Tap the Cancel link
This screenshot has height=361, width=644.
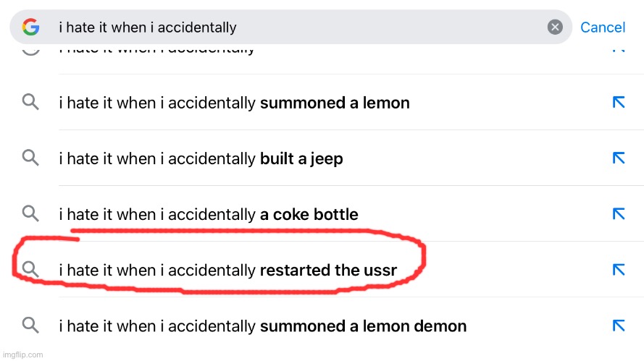coord(603,27)
